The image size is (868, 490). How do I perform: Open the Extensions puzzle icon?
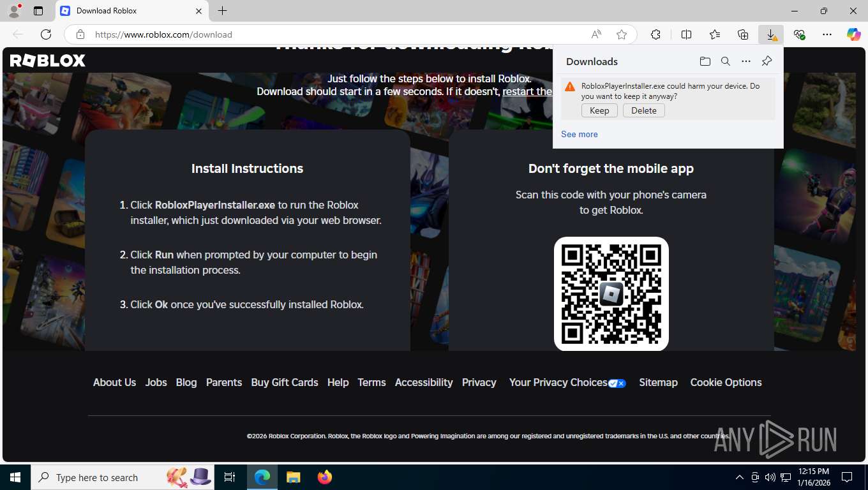click(x=655, y=34)
